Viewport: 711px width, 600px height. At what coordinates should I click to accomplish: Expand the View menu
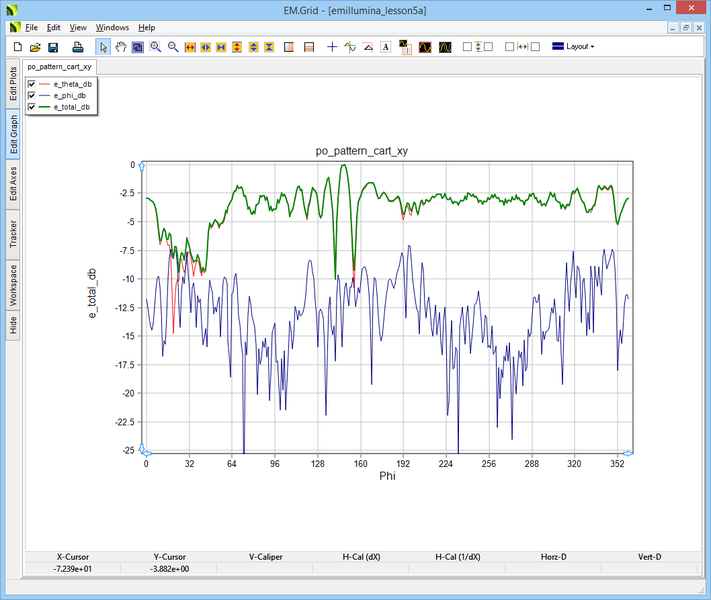[78, 27]
